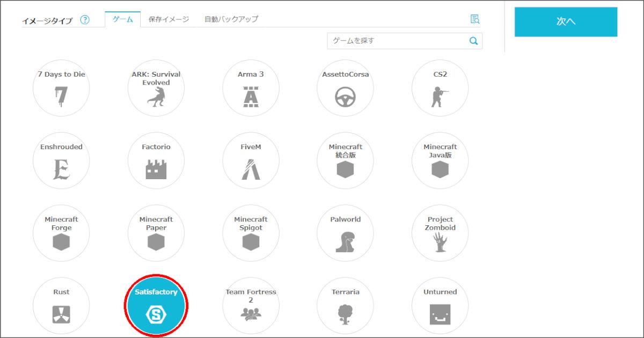Click the search magnifier in game search box
The image size is (644, 338).
[x=473, y=41]
